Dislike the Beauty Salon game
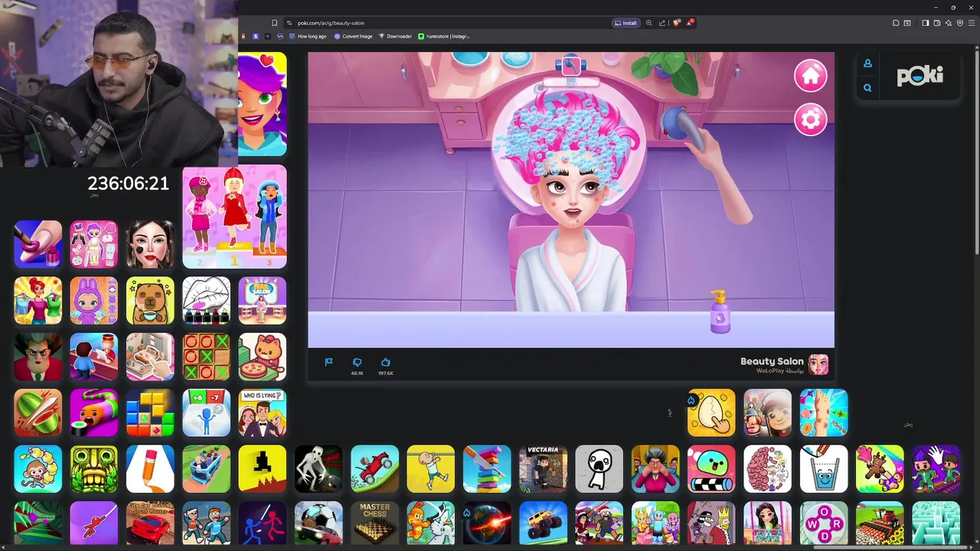Viewport: 980px width, 551px height. click(357, 363)
